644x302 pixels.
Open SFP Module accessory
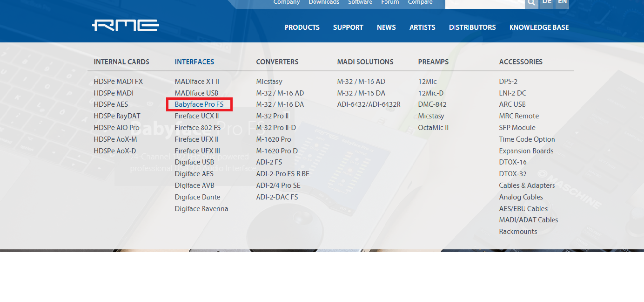pyautogui.click(x=517, y=128)
